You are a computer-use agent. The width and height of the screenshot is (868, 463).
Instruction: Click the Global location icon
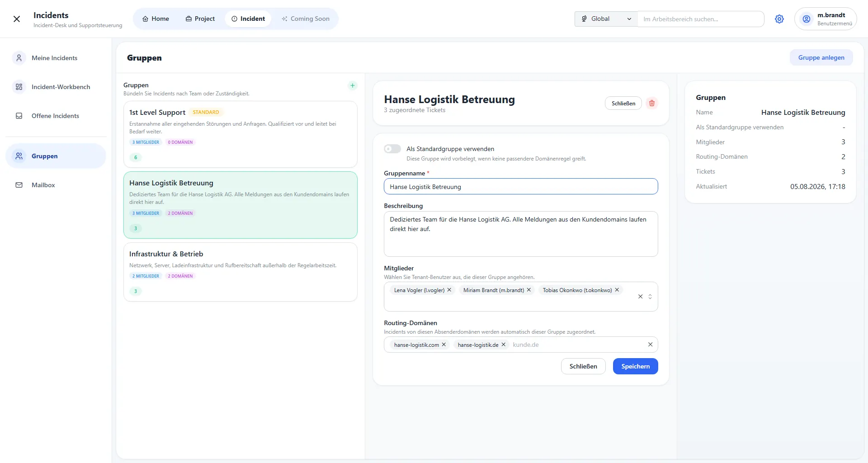(584, 19)
